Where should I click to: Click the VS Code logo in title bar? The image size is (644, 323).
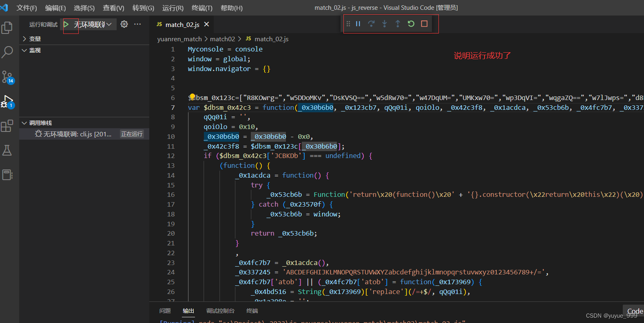[x=4, y=8]
